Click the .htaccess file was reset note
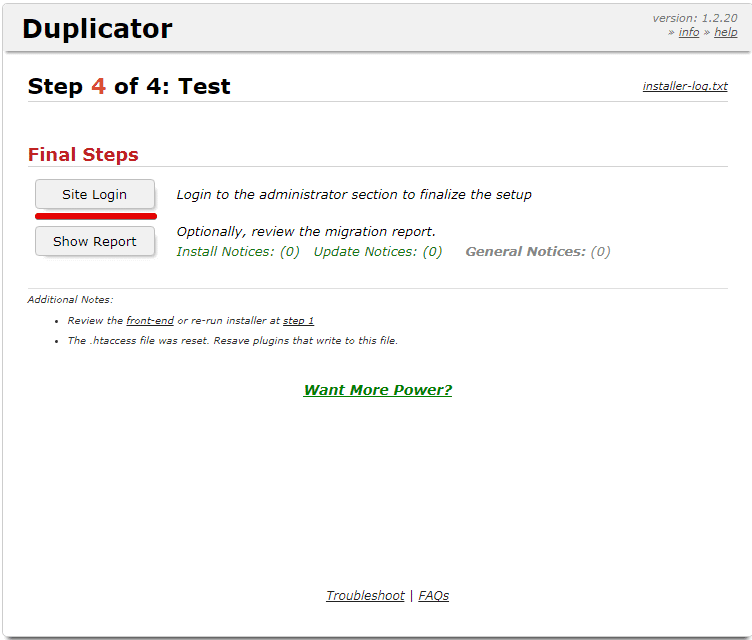Screen dimensions: 752x640 (x=233, y=341)
